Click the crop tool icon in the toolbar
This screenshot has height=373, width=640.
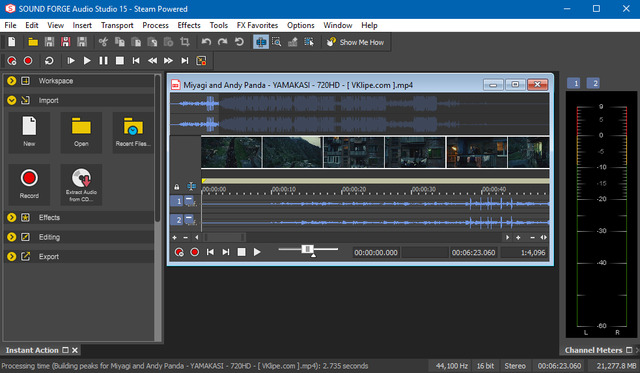(184, 42)
